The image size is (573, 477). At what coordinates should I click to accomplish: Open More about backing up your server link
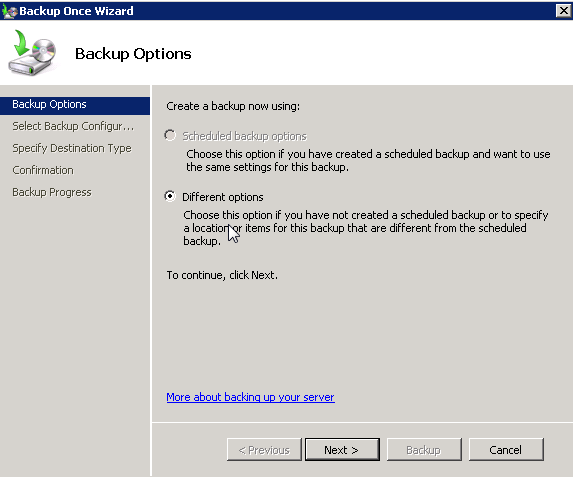click(x=250, y=397)
